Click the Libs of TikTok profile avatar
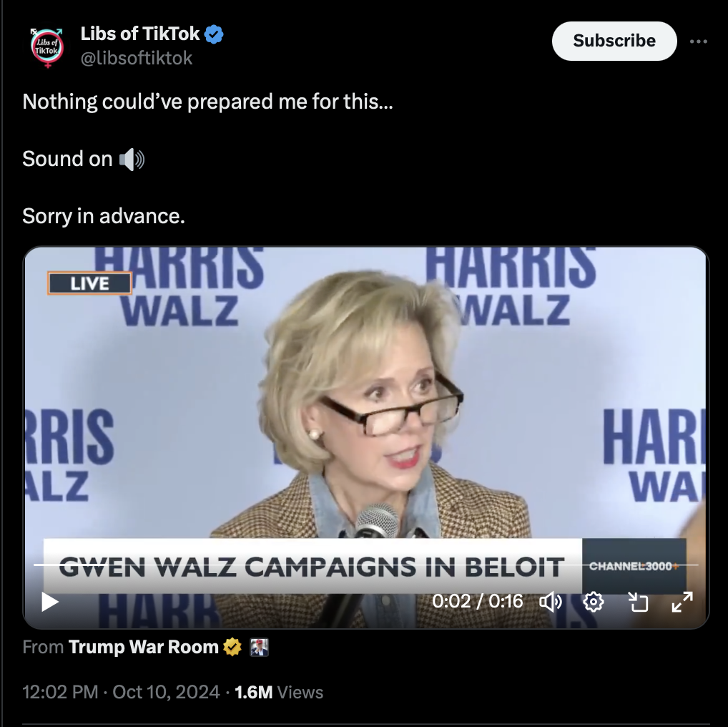The height and width of the screenshot is (727, 728). pos(47,47)
